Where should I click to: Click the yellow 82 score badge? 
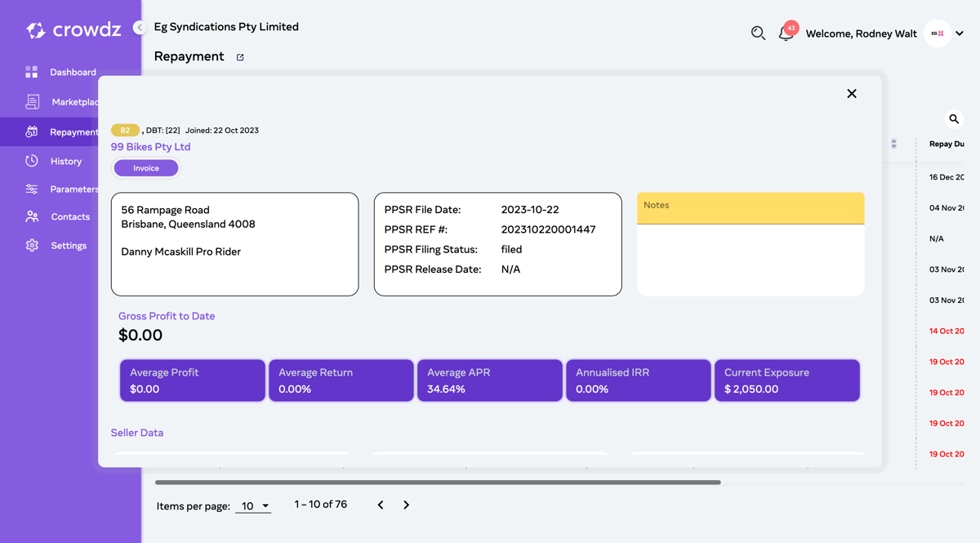tap(125, 130)
